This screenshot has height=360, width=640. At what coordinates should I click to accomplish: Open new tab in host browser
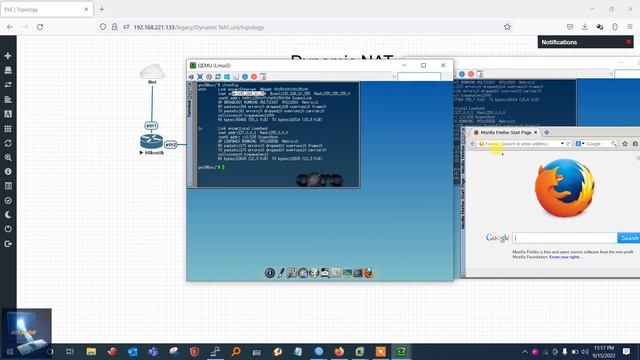click(102, 9)
